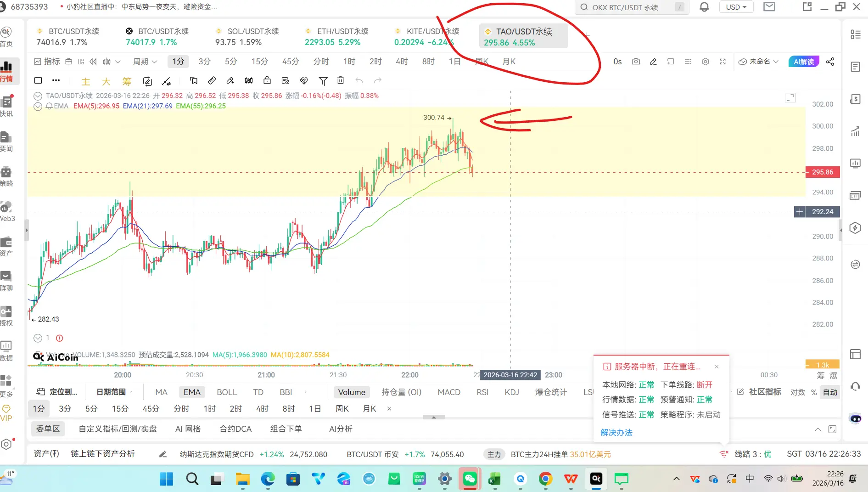Open the mail envelope icon

pyautogui.click(x=769, y=7)
